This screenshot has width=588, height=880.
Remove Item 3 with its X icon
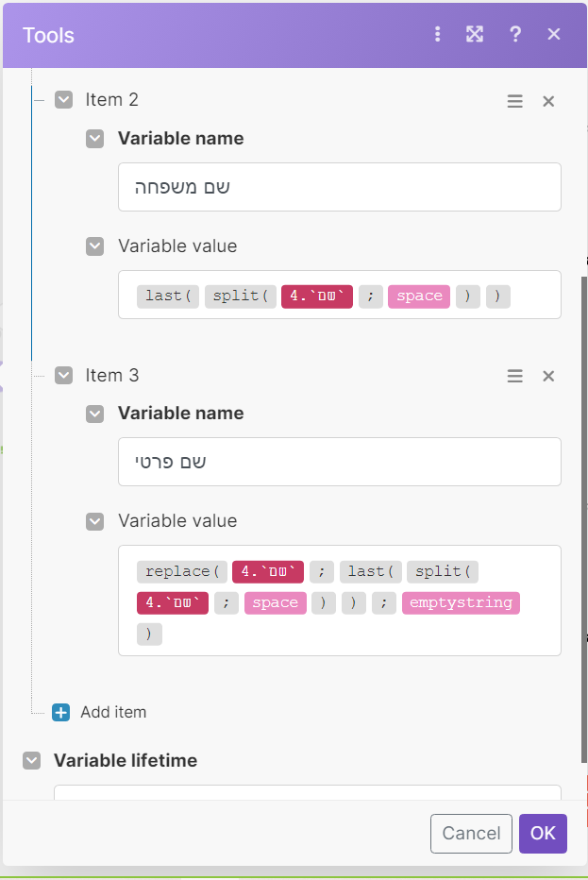548,376
